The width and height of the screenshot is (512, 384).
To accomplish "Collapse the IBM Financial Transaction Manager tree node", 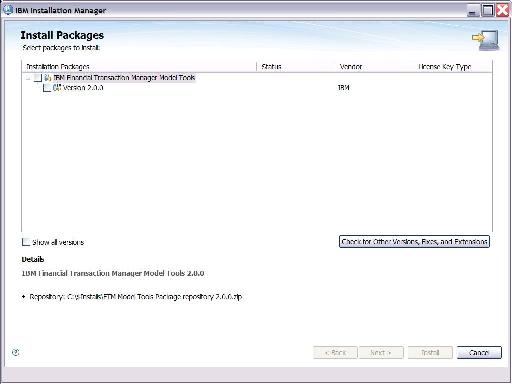I will click(28, 78).
